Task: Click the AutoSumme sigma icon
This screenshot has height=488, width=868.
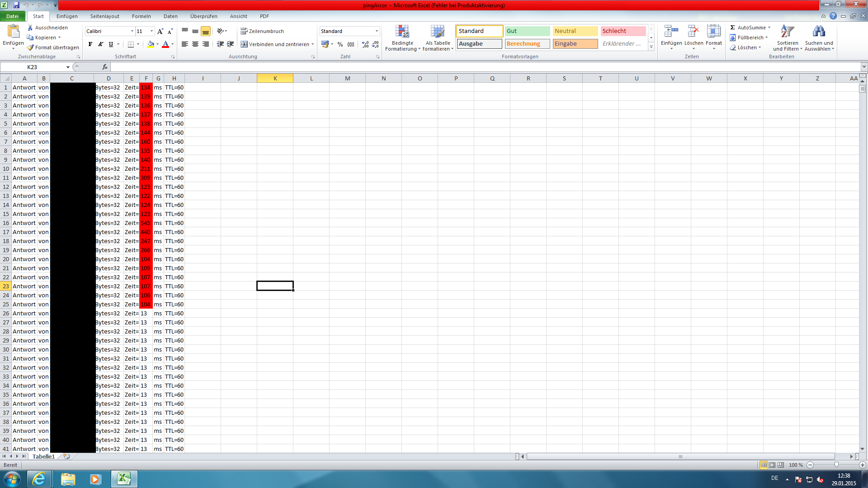Action: click(x=732, y=28)
